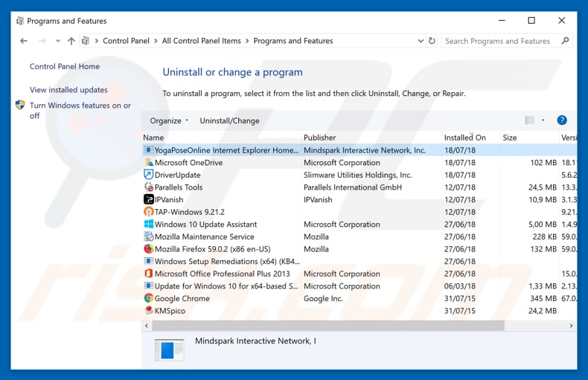Click the IPVanish program icon
This screenshot has height=380, width=588.
[149, 199]
